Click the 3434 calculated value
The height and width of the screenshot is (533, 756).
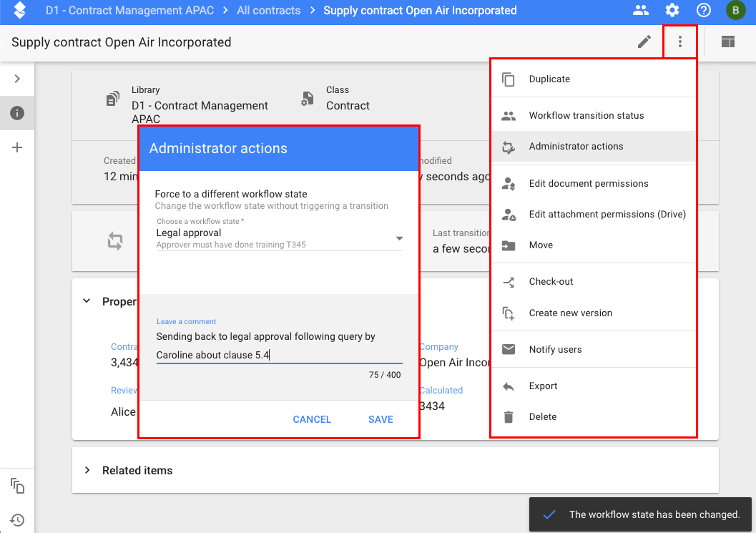(432, 406)
